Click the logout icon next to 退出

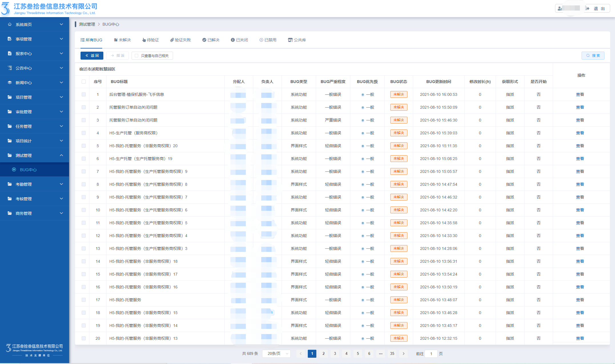pos(587,9)
